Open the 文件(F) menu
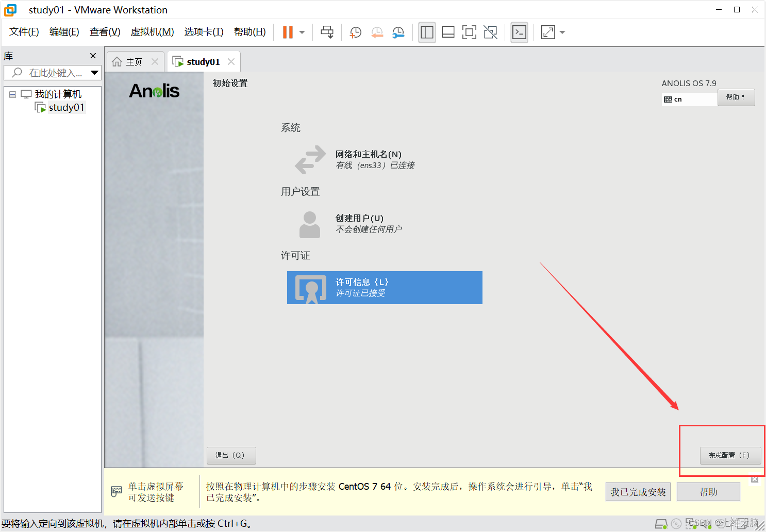Viewport: 766px width, 532px height. [x=24, y=32]
